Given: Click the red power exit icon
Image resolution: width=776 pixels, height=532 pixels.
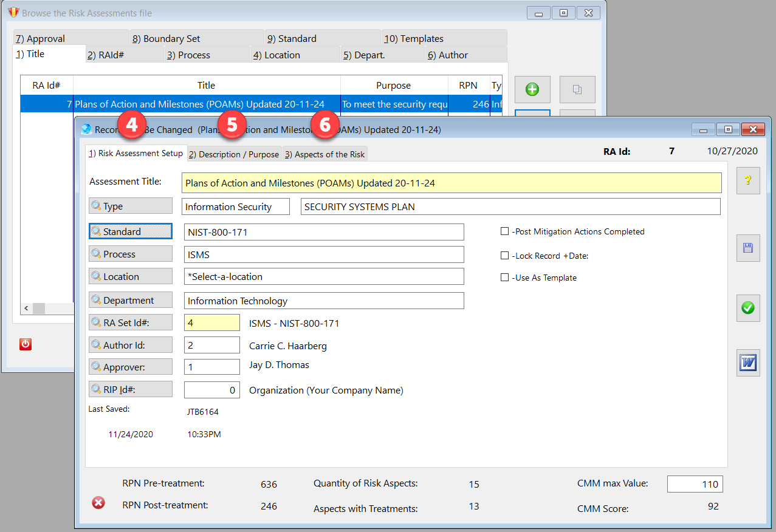Looking at the screenshot, I should pos(26,344).
